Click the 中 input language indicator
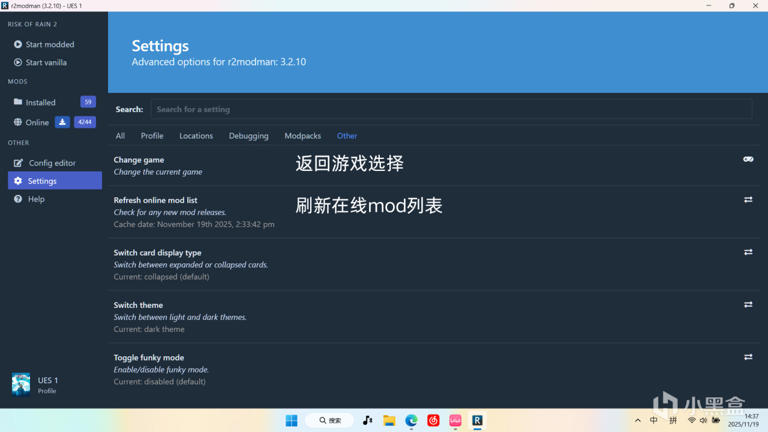The width and height of the screenshot is (768, 432). tap(654, 420)
